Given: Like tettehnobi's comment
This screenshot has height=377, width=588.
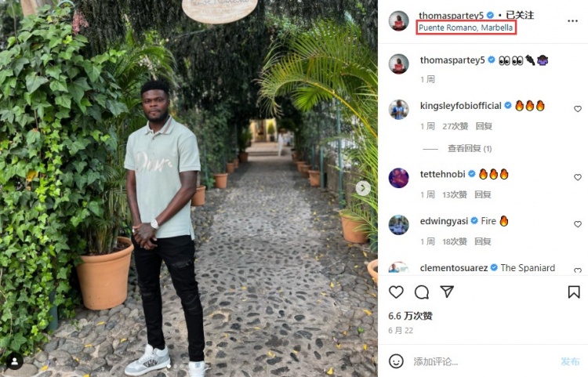Looking at the screenshot, I should 578,177.
